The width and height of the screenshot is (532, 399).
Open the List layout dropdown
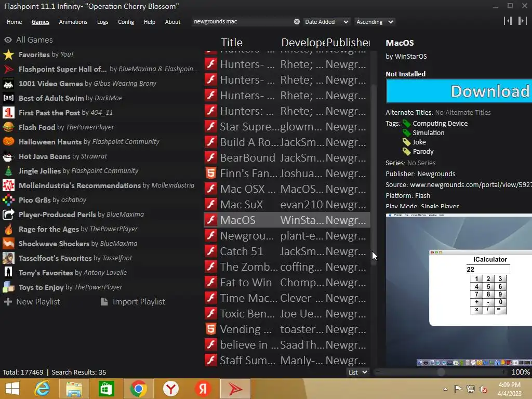point(358,372)
